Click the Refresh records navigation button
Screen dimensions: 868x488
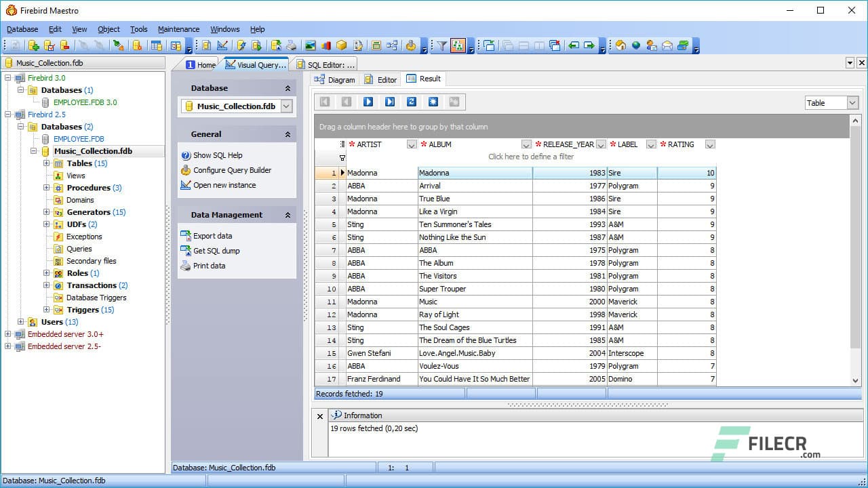(x=412, y=102)
